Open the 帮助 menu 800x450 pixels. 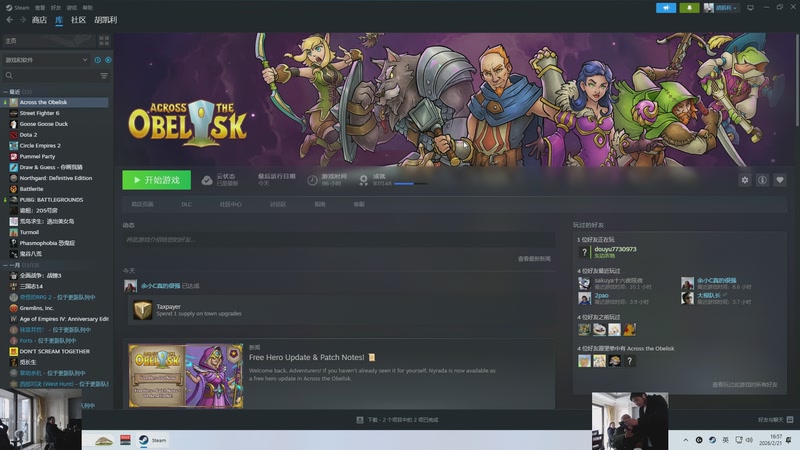coord(87,8)
